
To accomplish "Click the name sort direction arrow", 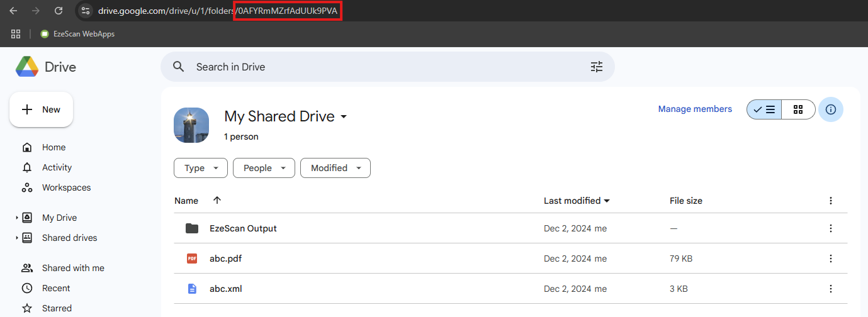I will click(217, 201).
